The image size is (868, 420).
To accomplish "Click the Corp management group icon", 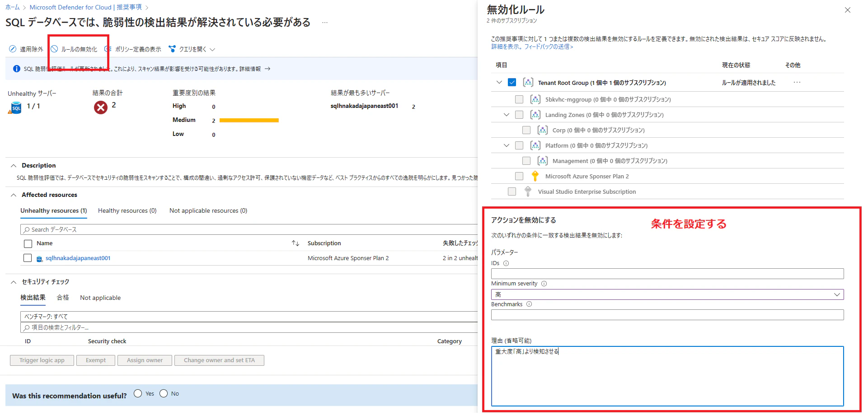I will coord(542,130).
